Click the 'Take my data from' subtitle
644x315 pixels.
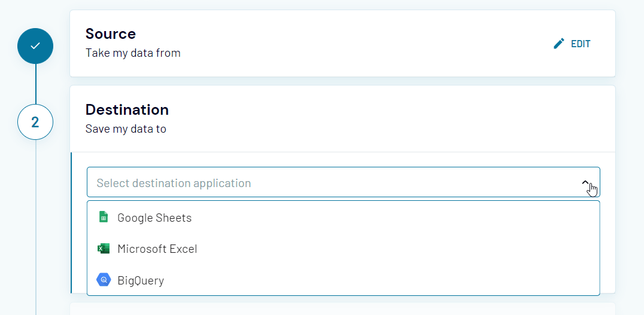tap(133, 53)
